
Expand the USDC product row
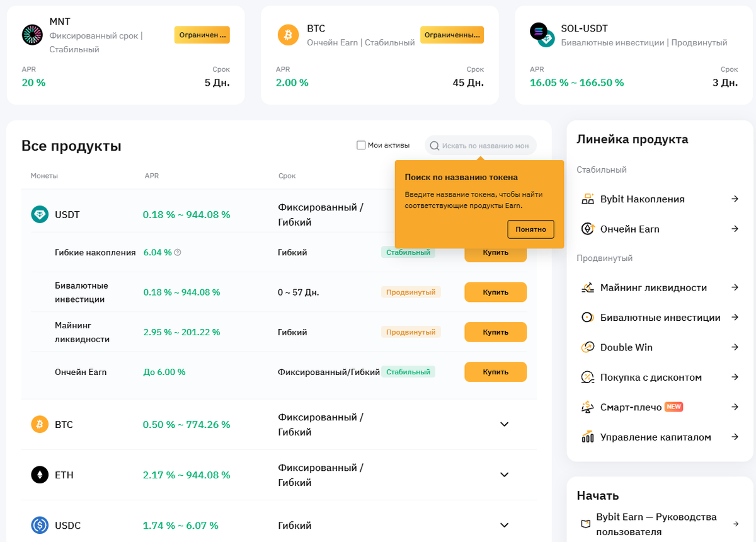pyautogui.click(x=504, y=525)
